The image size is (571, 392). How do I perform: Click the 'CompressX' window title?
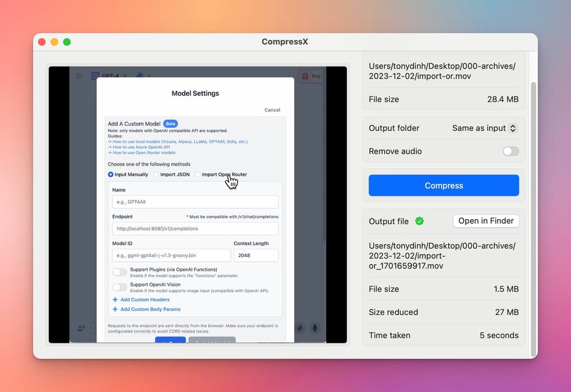coord(285,42)
